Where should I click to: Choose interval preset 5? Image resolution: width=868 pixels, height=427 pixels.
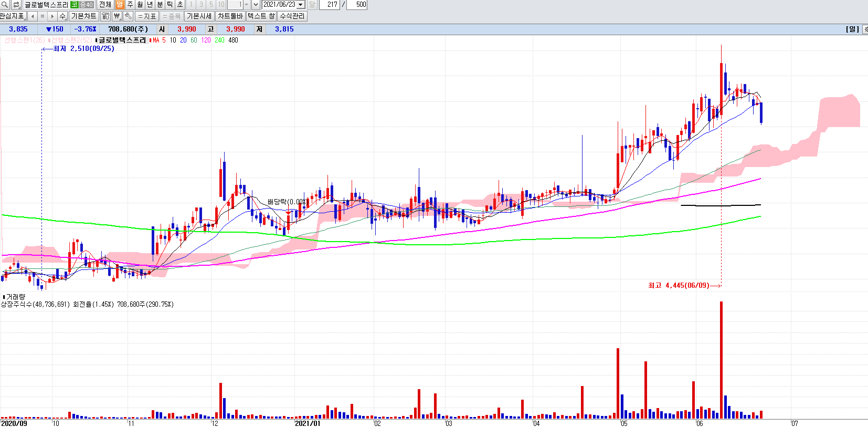point(211,5)
